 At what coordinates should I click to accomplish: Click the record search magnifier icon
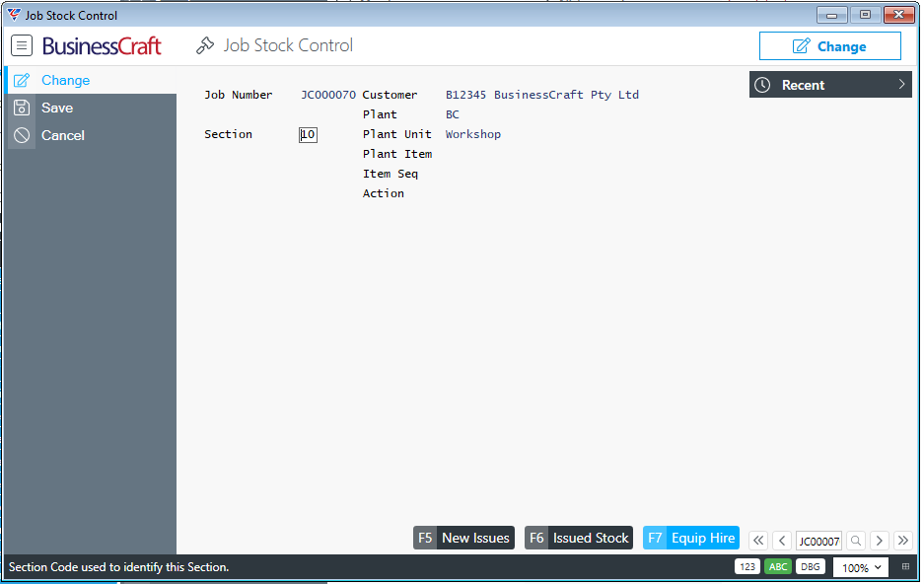click(856, 541)
